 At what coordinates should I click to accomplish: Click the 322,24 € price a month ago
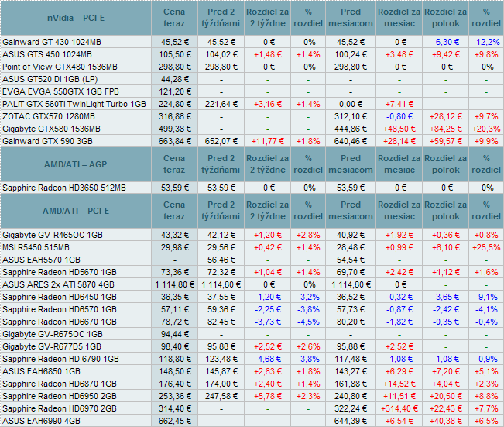coord(351,408)
